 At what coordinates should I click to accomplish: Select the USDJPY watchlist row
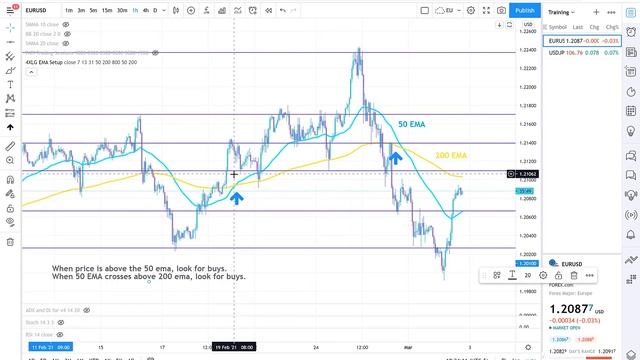582,53
